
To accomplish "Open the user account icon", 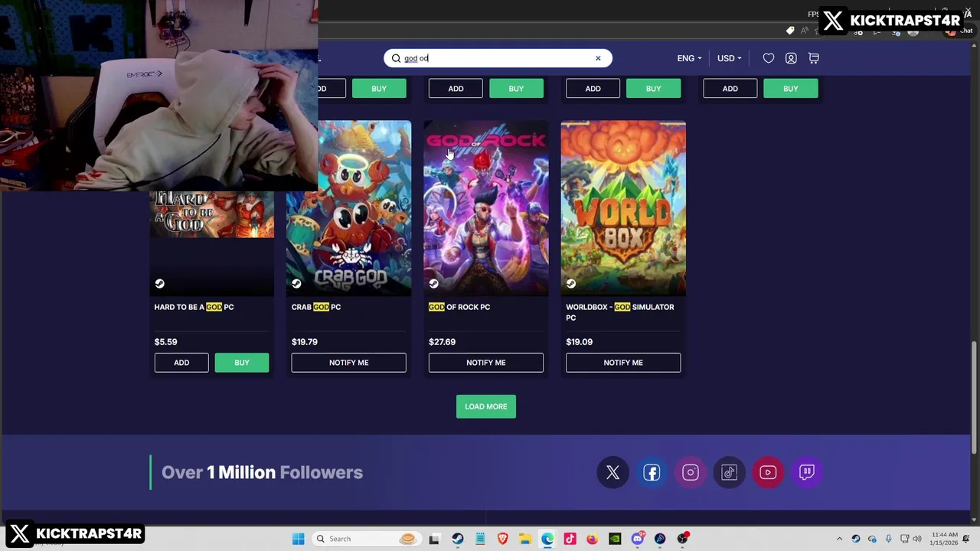I will click(791, 58).
